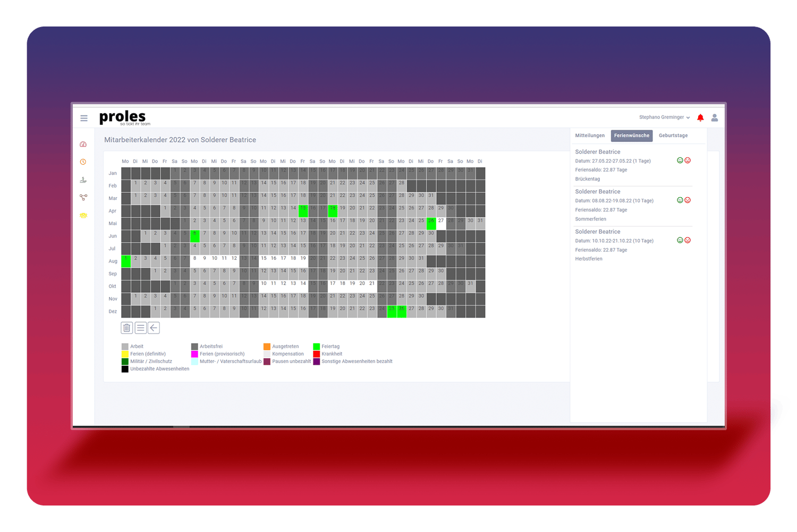Click 'Datum: 27.05.22-27.05.22 (1 Tage)' text

pos(613,161)
